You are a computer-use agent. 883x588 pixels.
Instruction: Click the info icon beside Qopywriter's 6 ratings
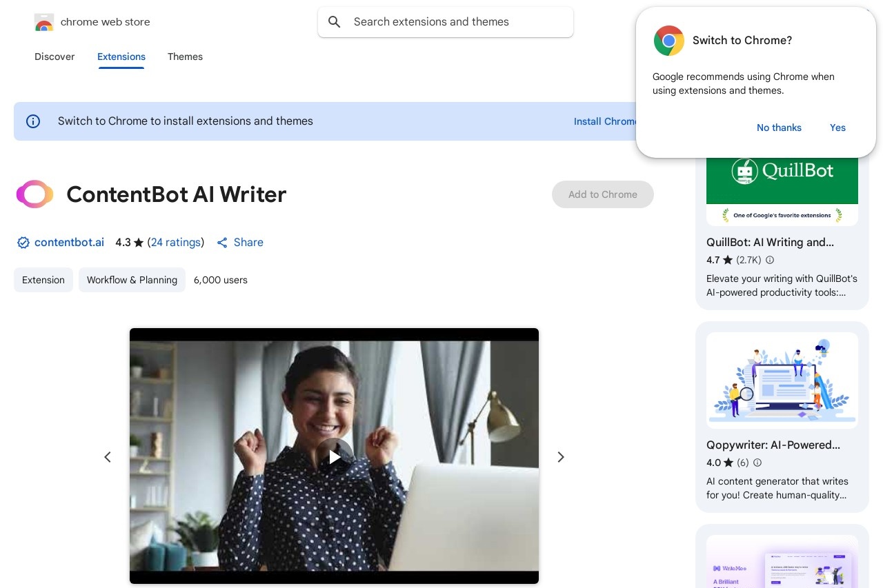coord(757,463)
